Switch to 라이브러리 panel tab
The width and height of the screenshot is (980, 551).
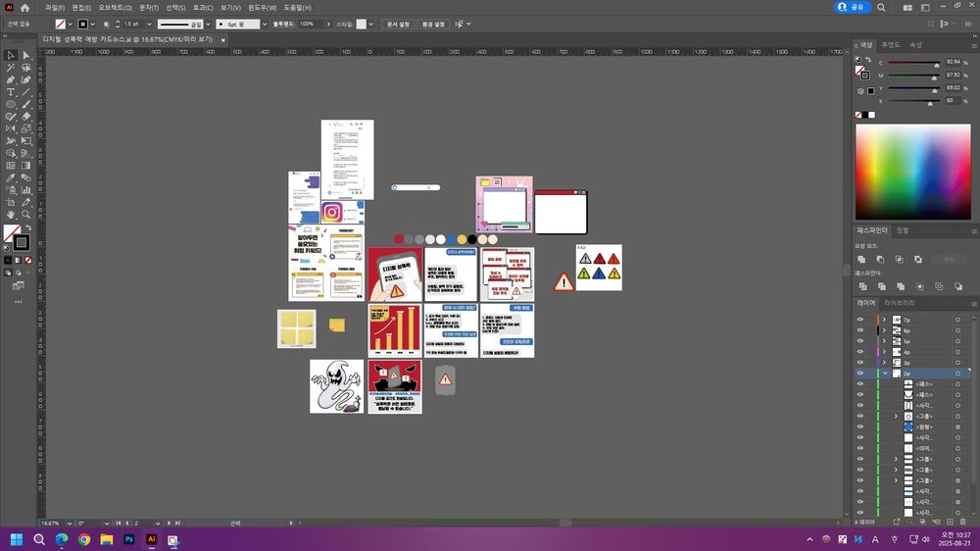899,303
